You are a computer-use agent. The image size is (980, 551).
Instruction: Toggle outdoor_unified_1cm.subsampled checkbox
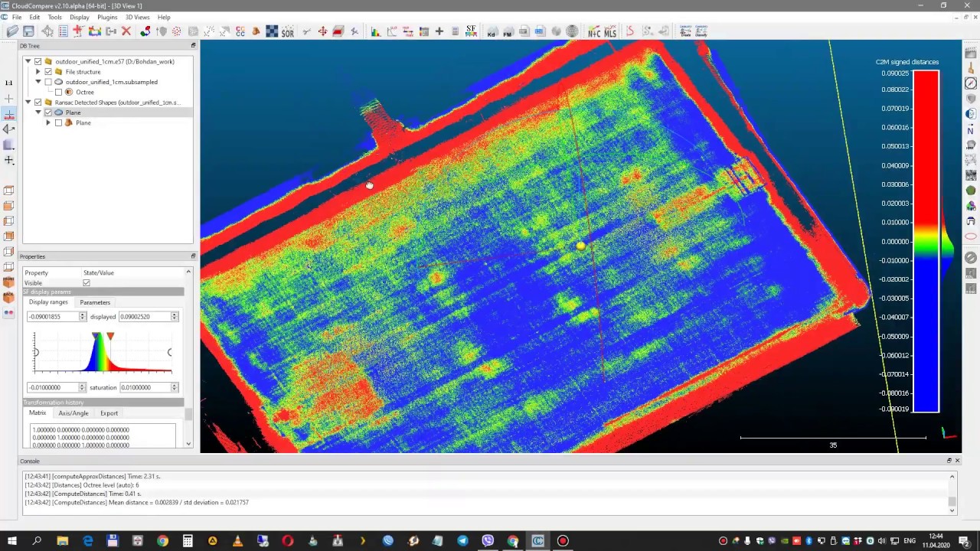click(x=48, y=82)
